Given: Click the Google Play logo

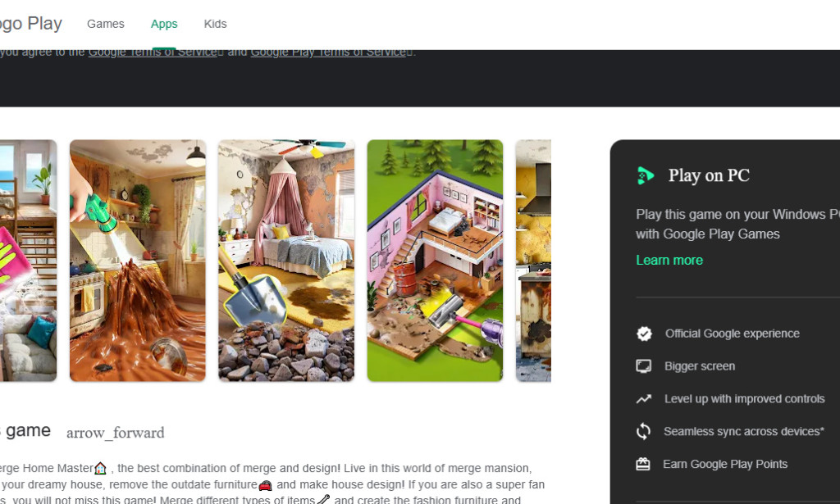Looking at the screenshot, I should pyautogui.click(x=33, y=23).
